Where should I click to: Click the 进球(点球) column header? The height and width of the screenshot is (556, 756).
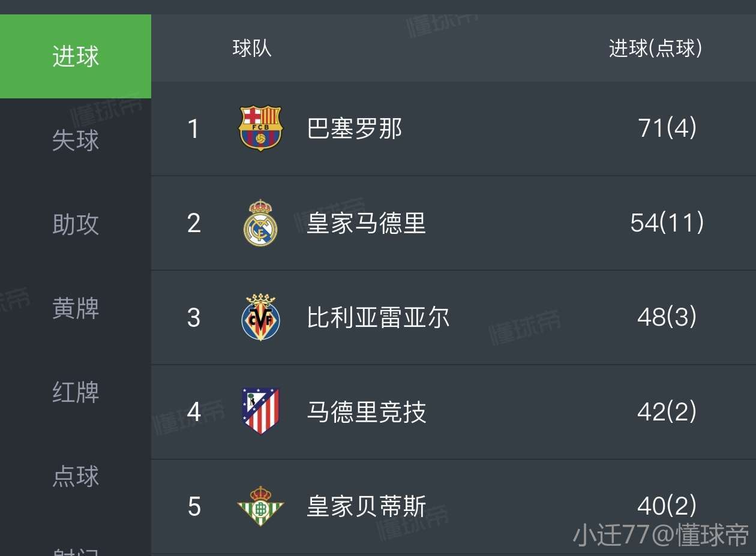(x=655, y=48)
